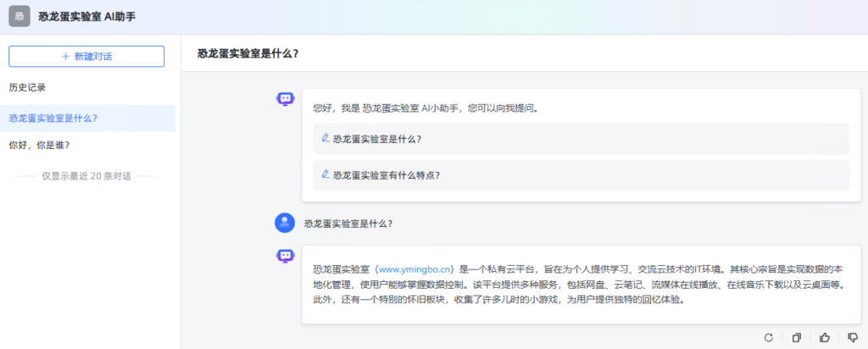Open history item 恐龙蛋实验室是什么？

tap(87, 119)
